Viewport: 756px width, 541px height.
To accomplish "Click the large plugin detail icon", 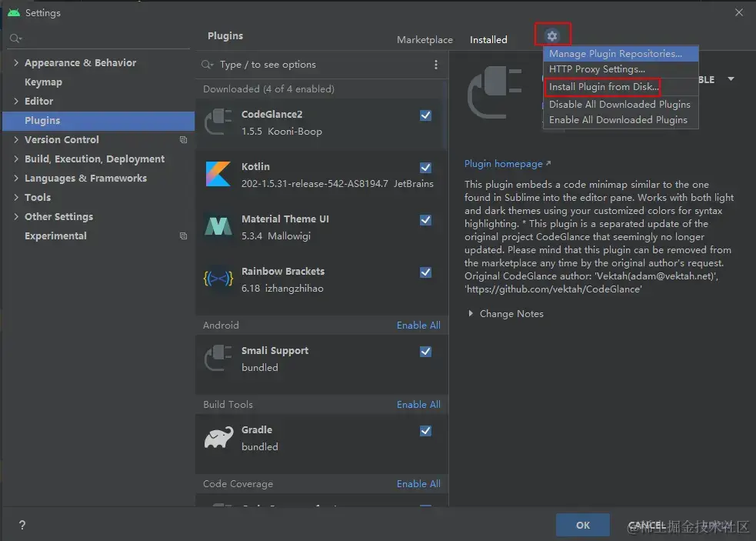I will click(495, 92).
